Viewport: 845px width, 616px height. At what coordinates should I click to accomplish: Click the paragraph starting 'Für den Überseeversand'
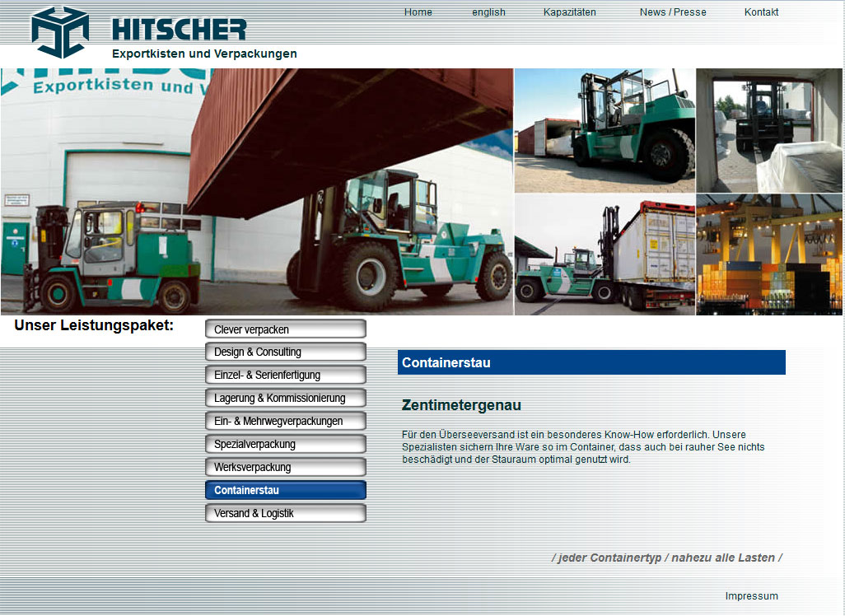point(583,447)
